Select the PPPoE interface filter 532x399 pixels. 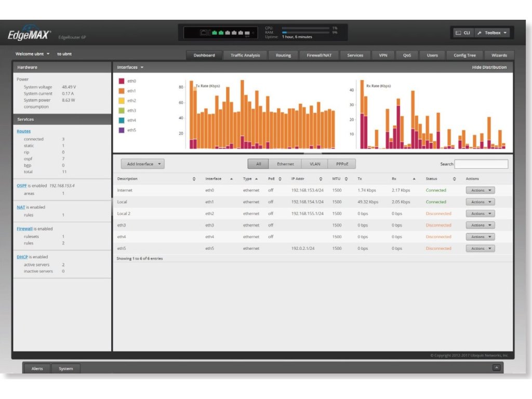click(x=342, y=164)
